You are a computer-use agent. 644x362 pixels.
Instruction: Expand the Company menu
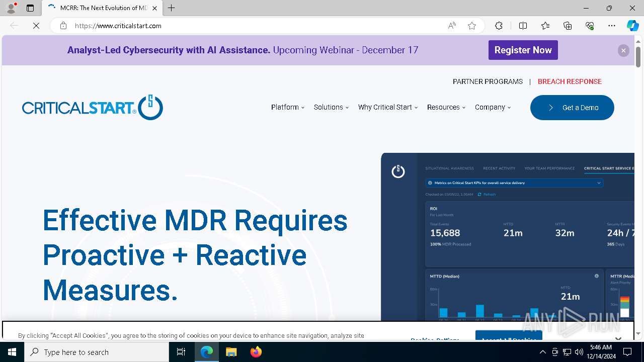(493, 107)
